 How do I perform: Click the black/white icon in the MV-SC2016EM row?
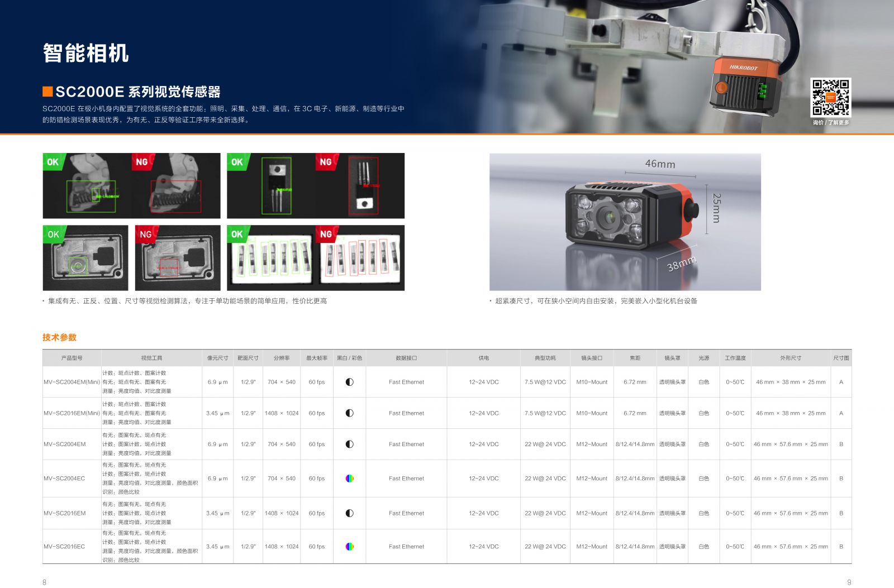[x=350, y=513]
